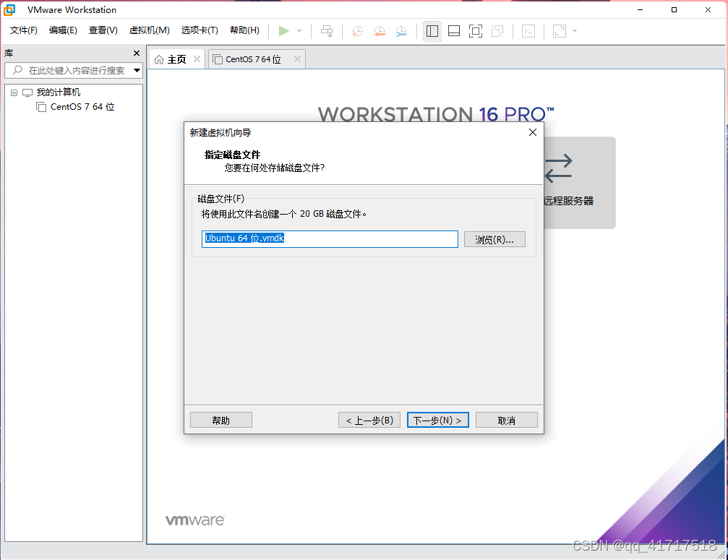Click the library search input field
Image resolution: width=728 pixels, height=560 pixels.
coord(73,71)
